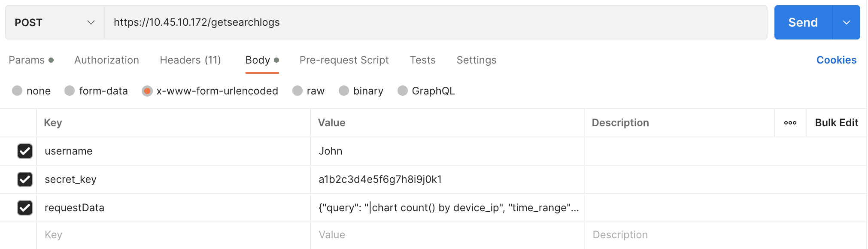Disable the requestData parameter checkbox
Viewport: 868px width, 249px height.
coord(25,208)
